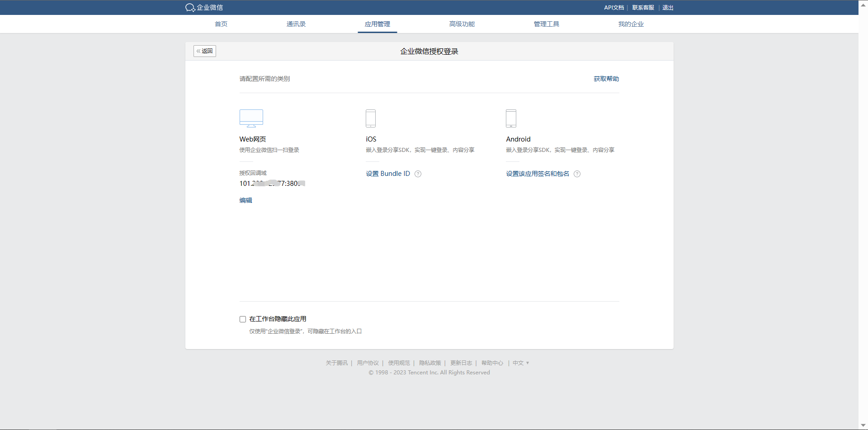This screenshot has height=430, width=868.
Task: Open the 通讯录 tab
Action: (x=296, y=24)
